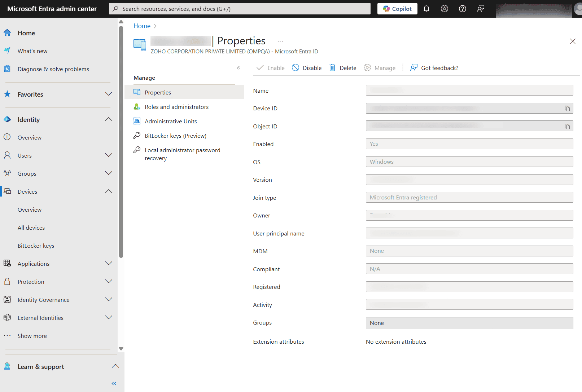Click the Identity Overview info icon
Screen dimensions: 582x392
[x=7, y=137]
